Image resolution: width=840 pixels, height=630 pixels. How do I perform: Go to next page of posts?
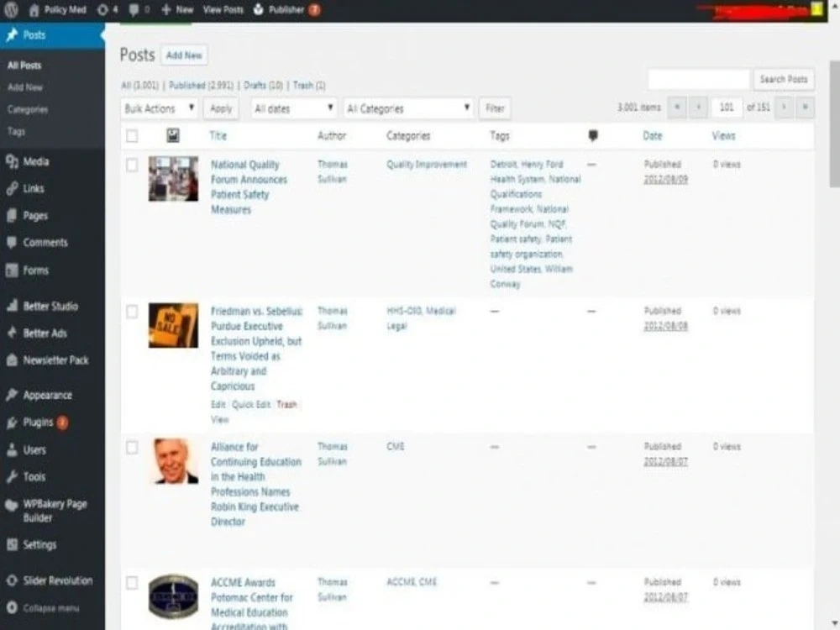(x=784, y=108)
